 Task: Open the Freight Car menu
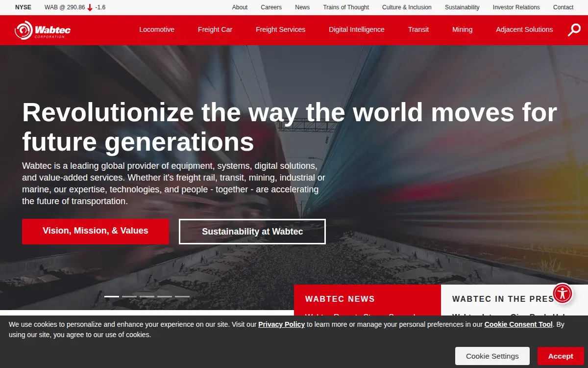215,29
